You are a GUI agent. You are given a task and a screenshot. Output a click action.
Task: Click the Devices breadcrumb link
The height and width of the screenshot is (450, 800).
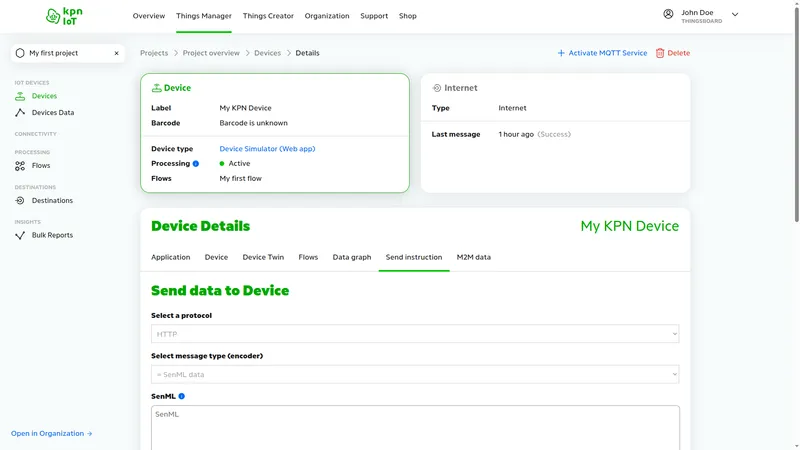coord(268,53)
